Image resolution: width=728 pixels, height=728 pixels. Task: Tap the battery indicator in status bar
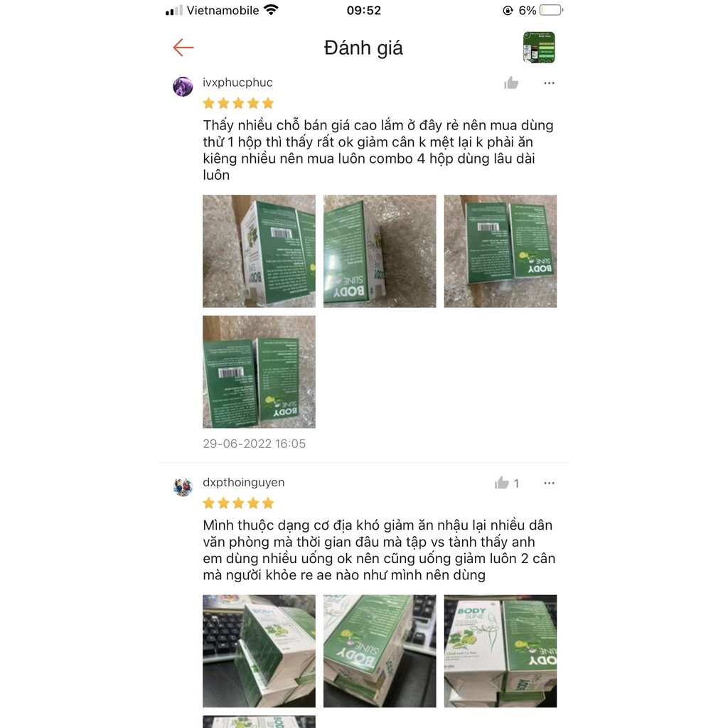[x=551, y=10]
